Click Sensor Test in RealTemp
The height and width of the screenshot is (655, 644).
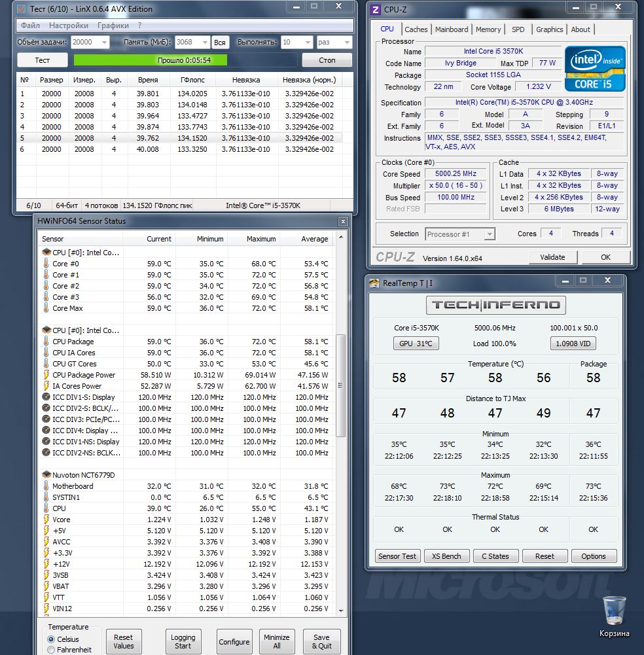click(x=397, y=556)
